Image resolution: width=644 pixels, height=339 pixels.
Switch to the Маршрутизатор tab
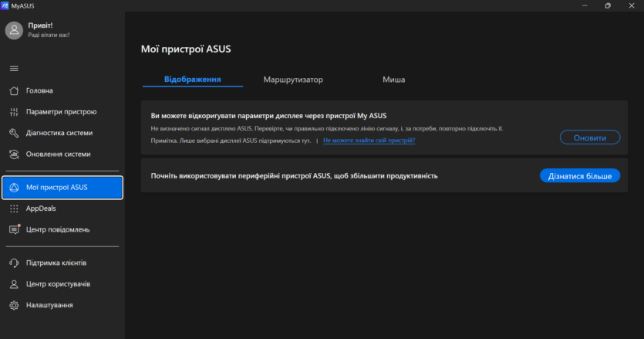(x=293, y=80)
